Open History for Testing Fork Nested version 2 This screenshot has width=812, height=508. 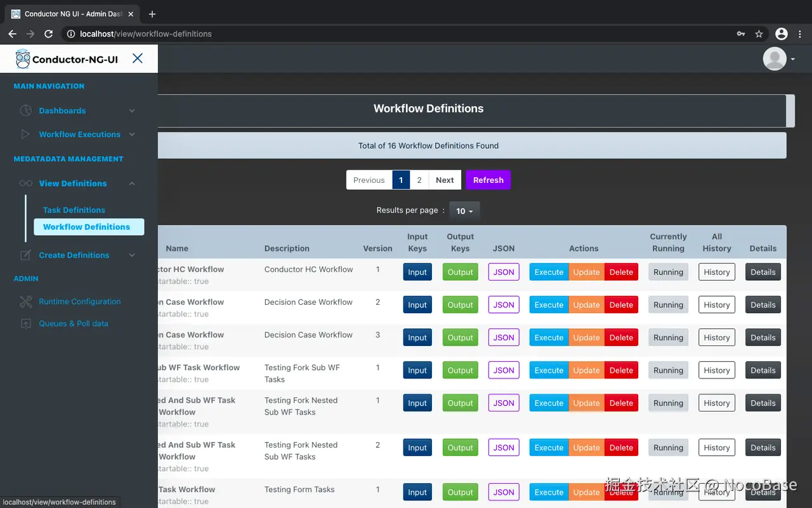click(717, 448)
